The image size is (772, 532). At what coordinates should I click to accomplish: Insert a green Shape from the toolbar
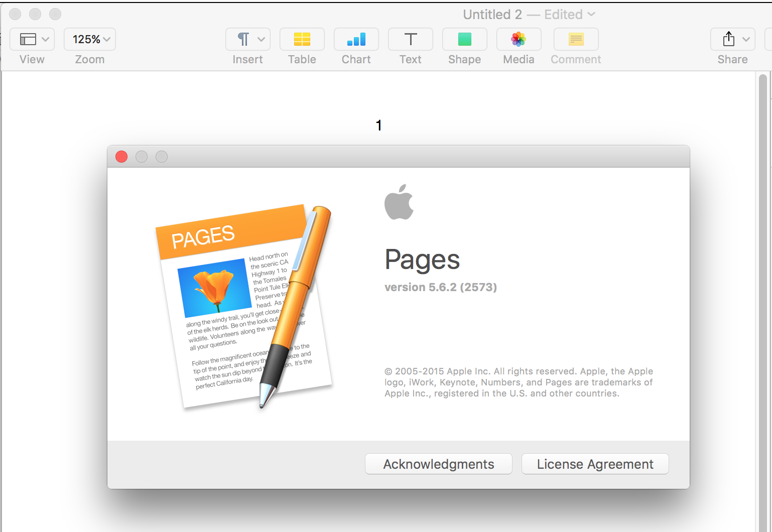coord(465,39)
